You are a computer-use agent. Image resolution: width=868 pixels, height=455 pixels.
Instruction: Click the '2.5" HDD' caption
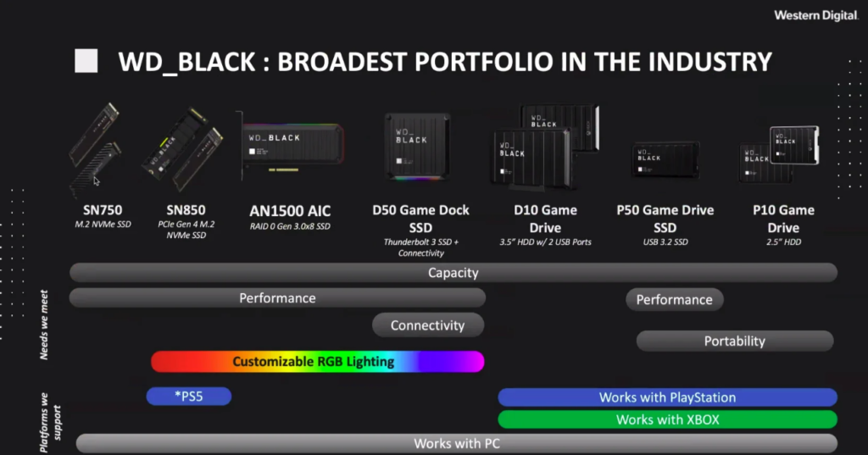783,241
